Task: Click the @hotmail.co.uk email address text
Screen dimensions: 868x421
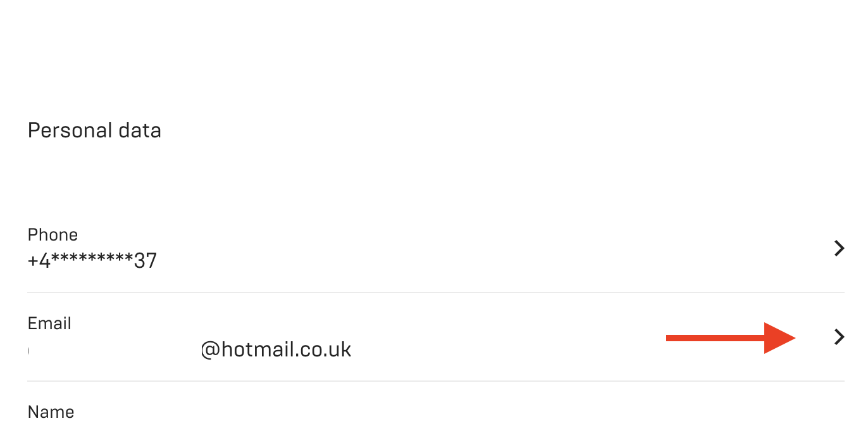Action: point(276,349)
